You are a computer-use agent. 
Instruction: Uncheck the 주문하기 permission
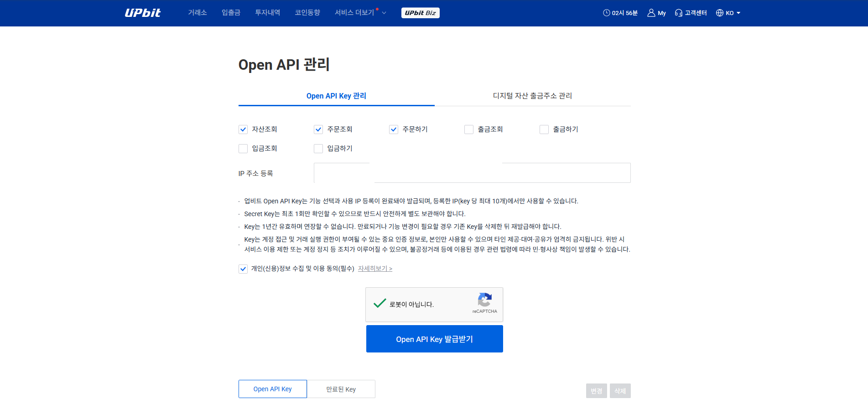point(394,129)
